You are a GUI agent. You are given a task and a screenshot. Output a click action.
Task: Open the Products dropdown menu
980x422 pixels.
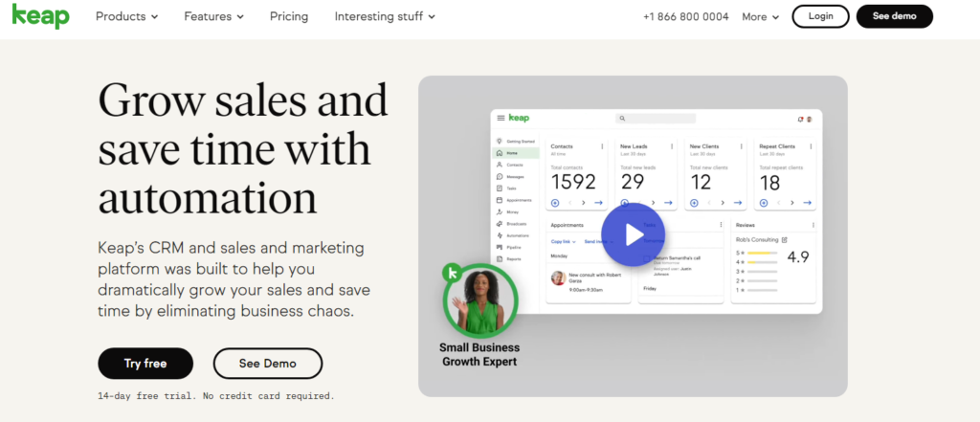click(127, 17)
